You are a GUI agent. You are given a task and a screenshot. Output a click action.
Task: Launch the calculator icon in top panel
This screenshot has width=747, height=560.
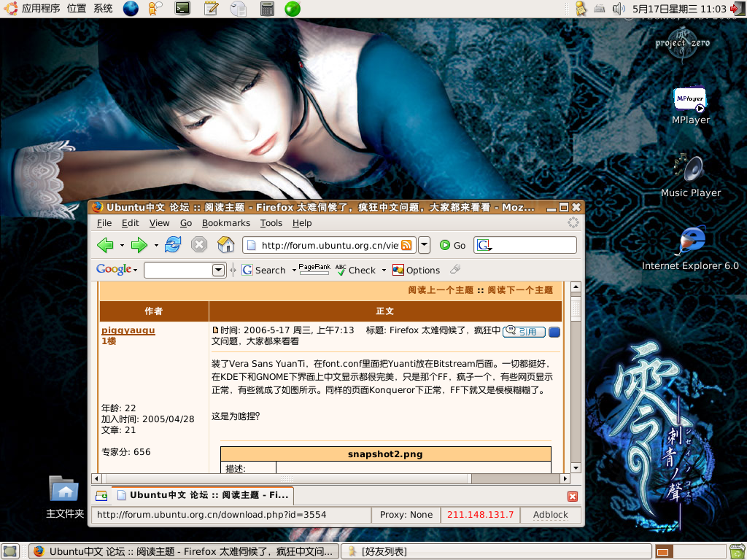tap(267, 9)
